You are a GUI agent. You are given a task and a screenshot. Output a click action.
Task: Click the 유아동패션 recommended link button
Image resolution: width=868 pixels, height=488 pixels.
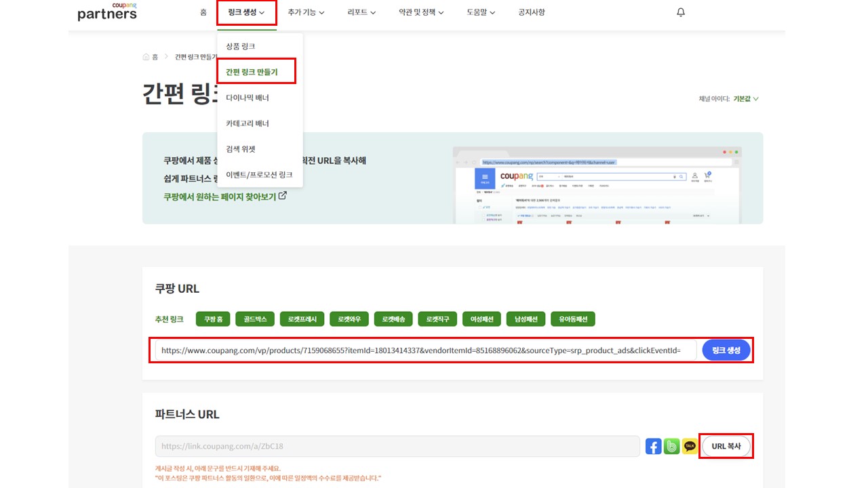tap(573, 319)
